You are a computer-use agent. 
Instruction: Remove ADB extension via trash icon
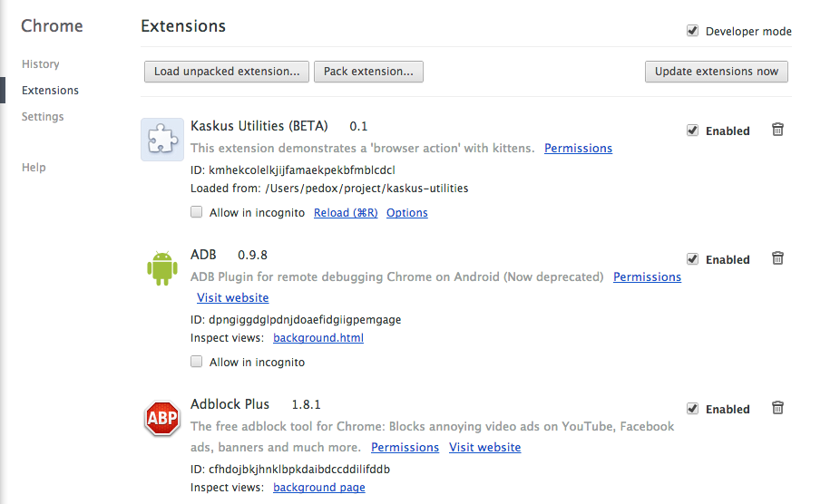pyautogui.click(x=777, y=258)
